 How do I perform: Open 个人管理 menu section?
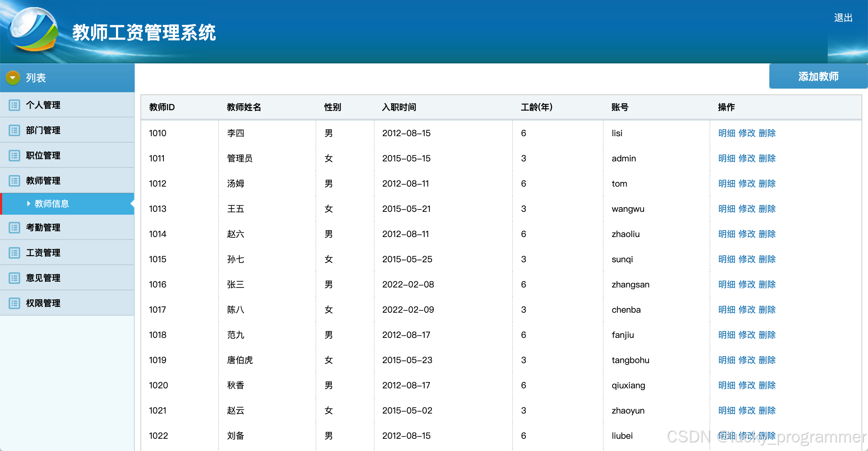67,105
